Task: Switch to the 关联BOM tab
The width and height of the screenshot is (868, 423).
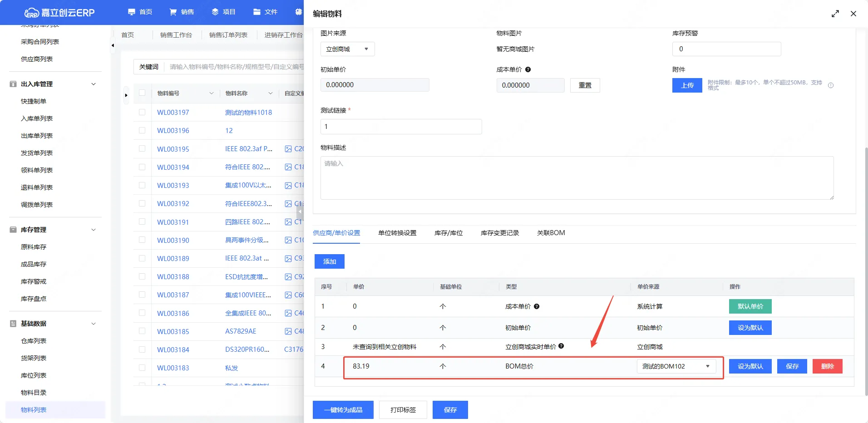Action: 551,233
